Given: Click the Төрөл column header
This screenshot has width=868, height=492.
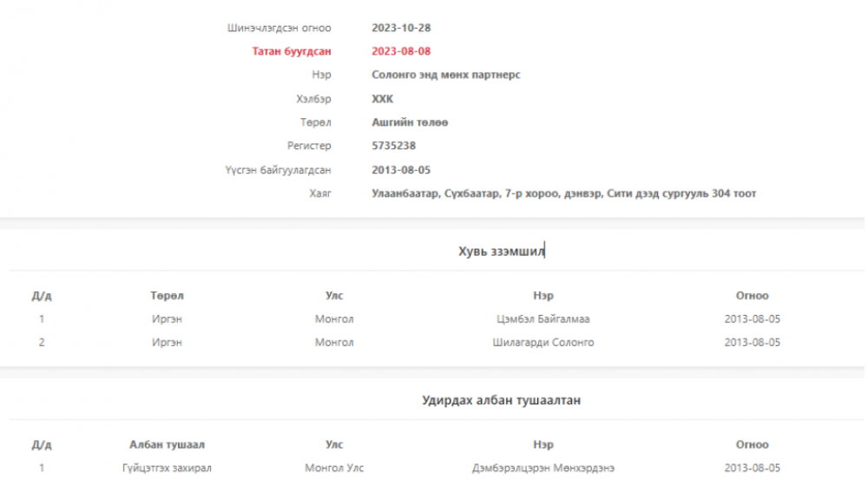Looking at the screenshot, I should click(167, 296).
